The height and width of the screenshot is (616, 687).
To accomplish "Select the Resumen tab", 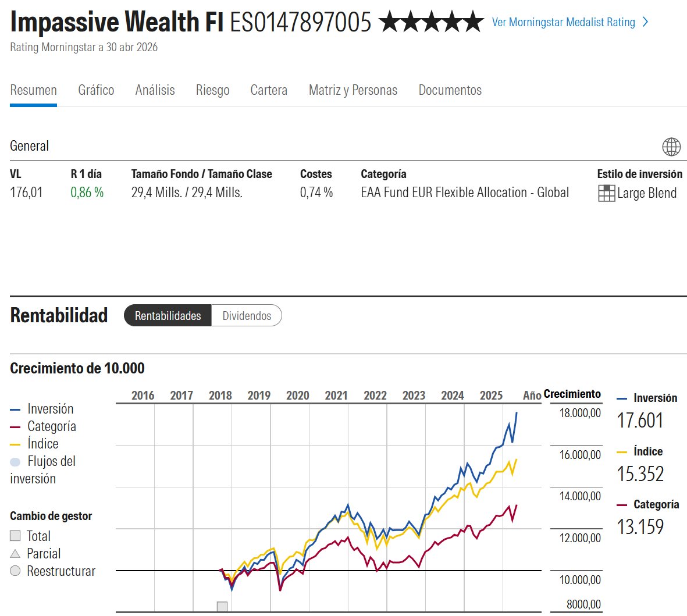I will 33,90.
